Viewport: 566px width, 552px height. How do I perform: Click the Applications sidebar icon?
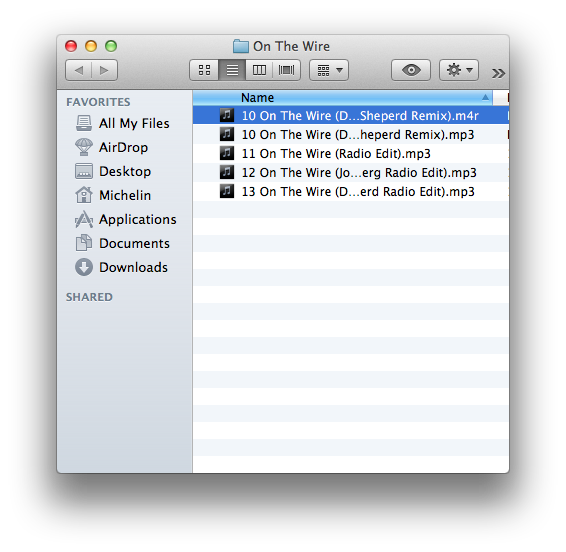(x=84, y=219)
